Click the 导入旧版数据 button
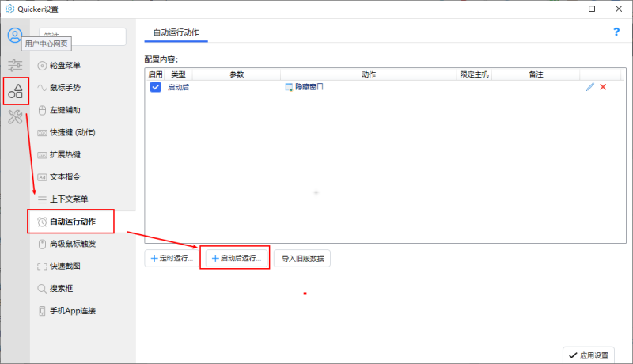The image size is (633, 364). pyautogui.click(x=302, y=258)
